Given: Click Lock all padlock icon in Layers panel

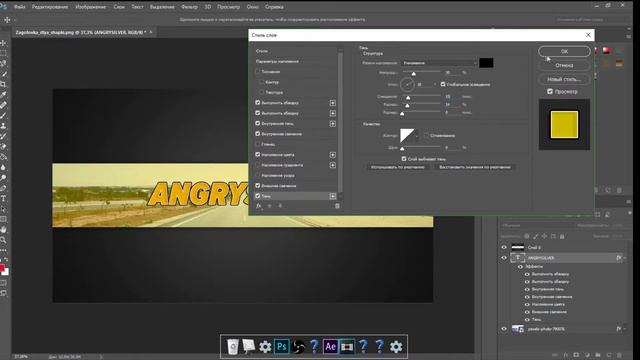Looking at the screenshot, I should click(562, 236).
